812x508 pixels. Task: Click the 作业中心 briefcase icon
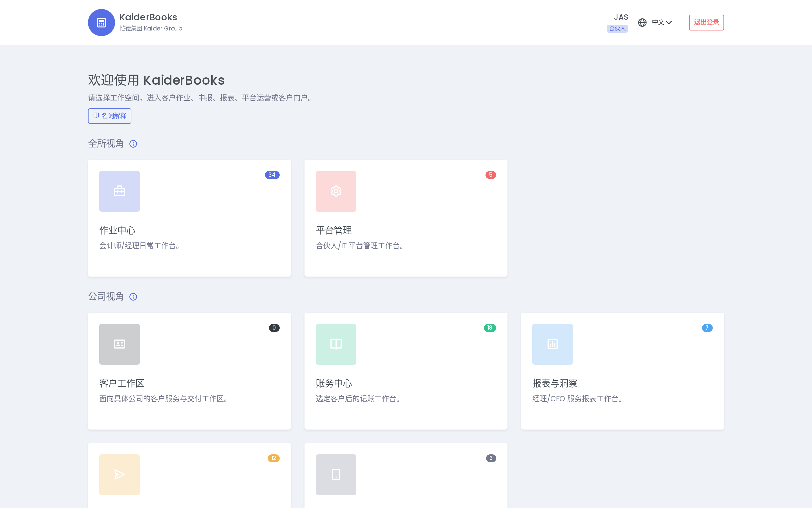click(120, 191)
